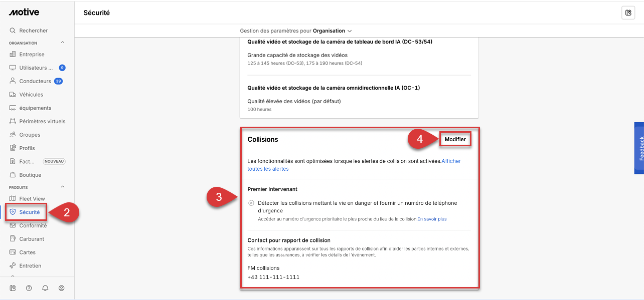Go to Conducteurs in the sidebar
Image resolution: width=644 pixels, height=300 pixels.
pos(35,81)
